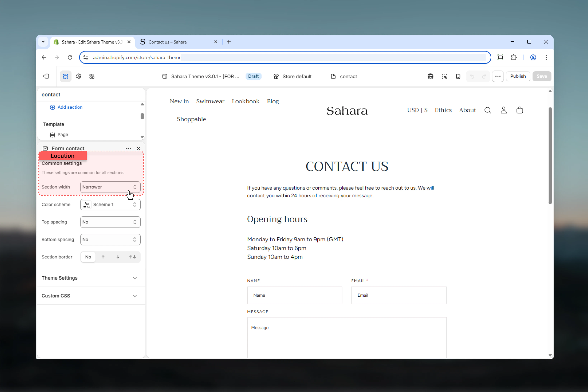Screen dimensions: 588x392
Task: Close the Contact us – Sahara tab
Action: [x=215, y=42]
